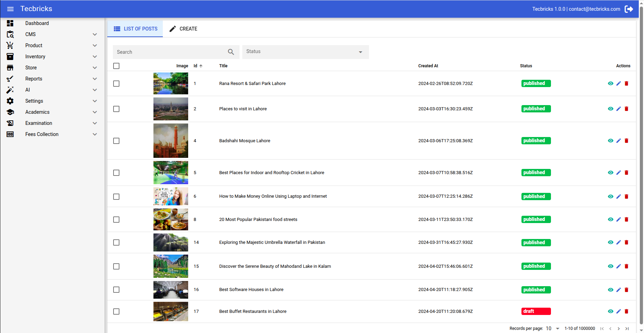Delete the Umbrella Waterfall post
Image resolution: width=644 pixels, height=333 pixels.
point(627,242)
